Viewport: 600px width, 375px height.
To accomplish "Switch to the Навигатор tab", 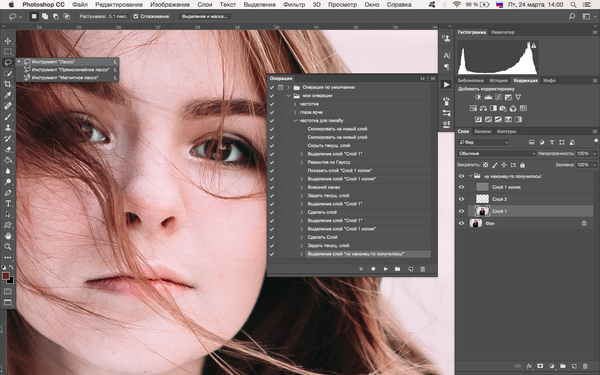I will (x=503, y=32).
